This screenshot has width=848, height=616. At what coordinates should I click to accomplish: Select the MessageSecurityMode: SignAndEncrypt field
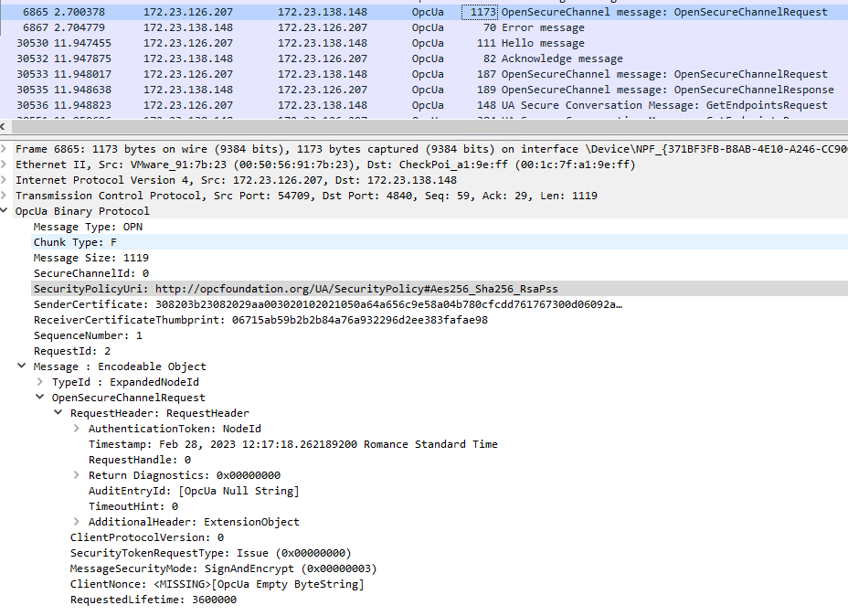click(x=223, y=568)
